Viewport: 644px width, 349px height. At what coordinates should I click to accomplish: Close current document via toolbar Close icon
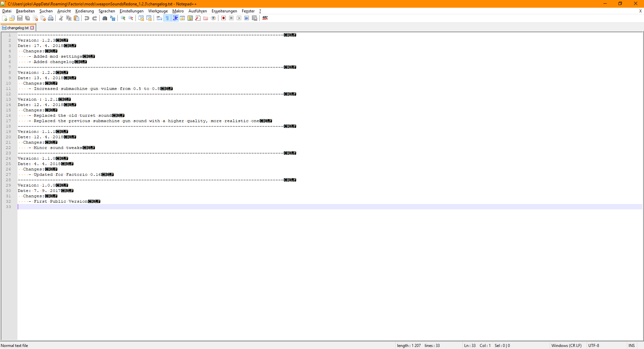click(x=35, y=18)
